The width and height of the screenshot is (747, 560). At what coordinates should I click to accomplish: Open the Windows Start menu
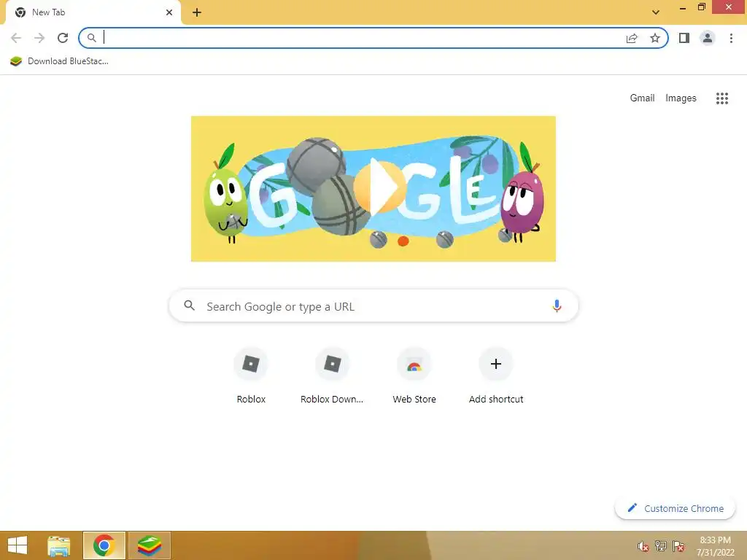click(x=18, y=545)
